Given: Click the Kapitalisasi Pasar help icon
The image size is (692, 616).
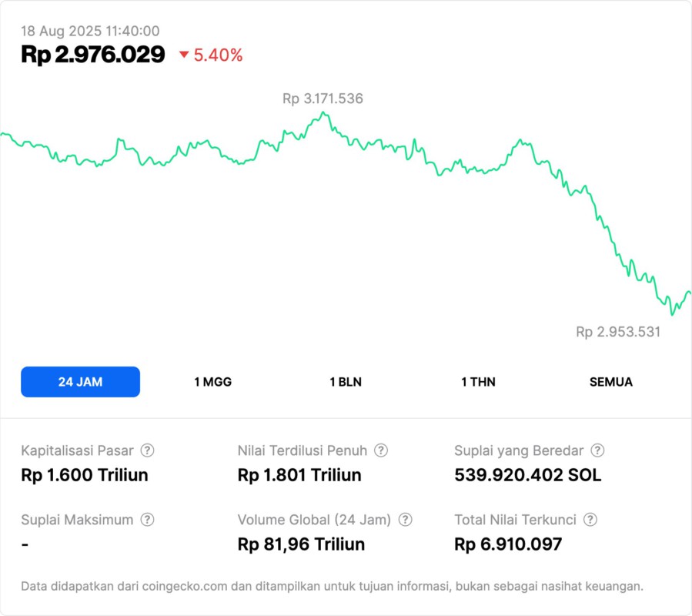Looking at the screenshot, I should coord(147,450).
